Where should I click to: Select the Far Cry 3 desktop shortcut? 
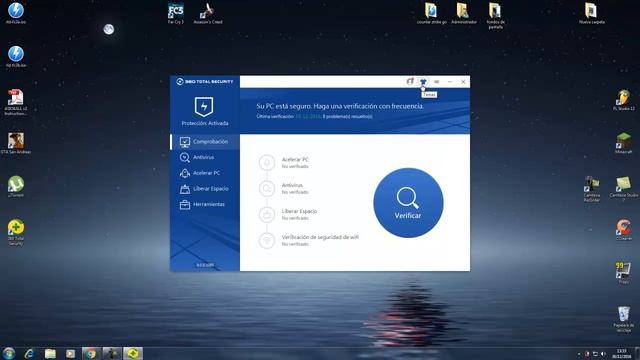click(x=176, y=13)
